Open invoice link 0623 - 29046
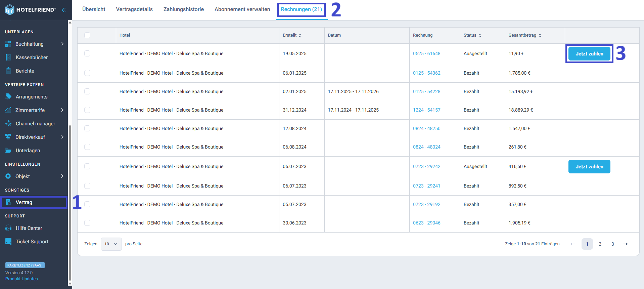The width and height of the screenshot is (644, 289). (x=427, y=223)
